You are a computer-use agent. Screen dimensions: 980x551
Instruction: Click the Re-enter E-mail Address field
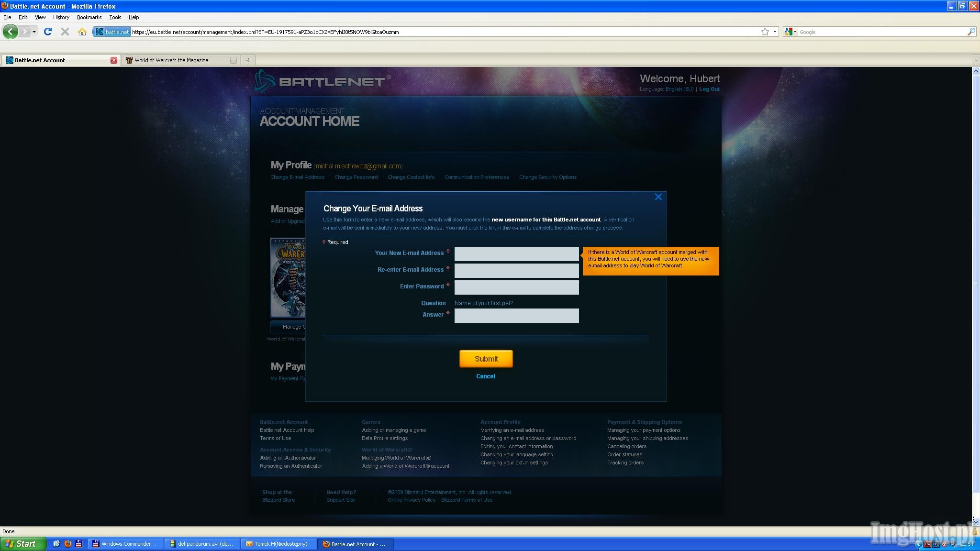[x=516, y=270]
